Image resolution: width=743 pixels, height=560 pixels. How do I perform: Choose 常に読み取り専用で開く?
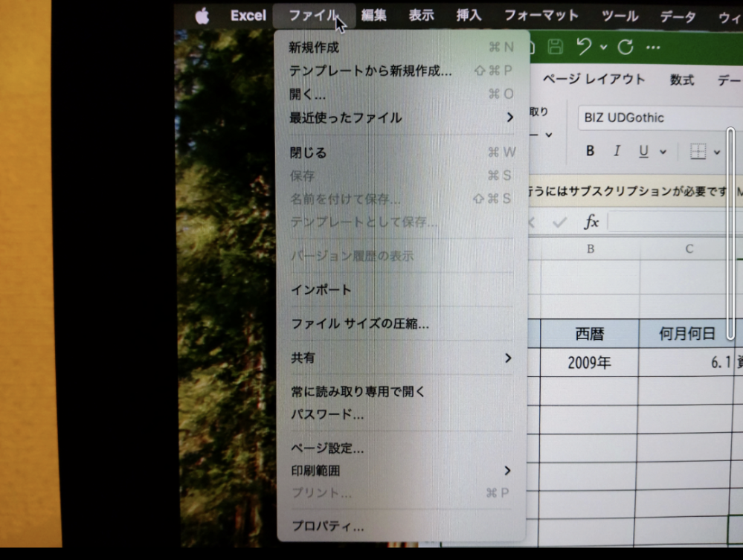(x=402, y=391)
